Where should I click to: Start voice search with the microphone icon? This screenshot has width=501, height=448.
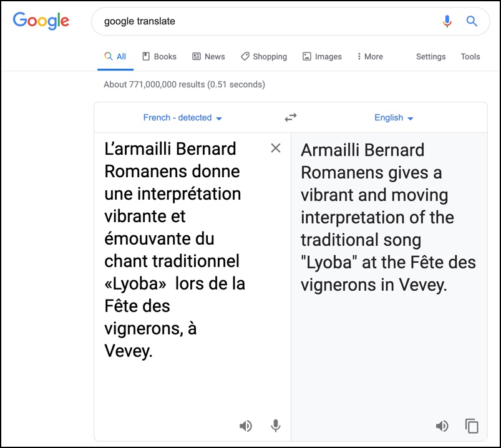click(x=447, y=22)
